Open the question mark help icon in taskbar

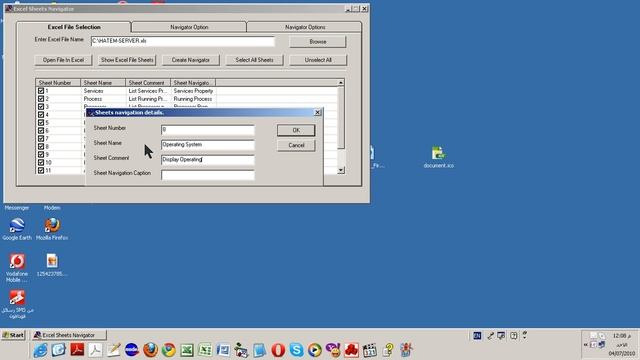pyautogui.click(x=388, y=350)
